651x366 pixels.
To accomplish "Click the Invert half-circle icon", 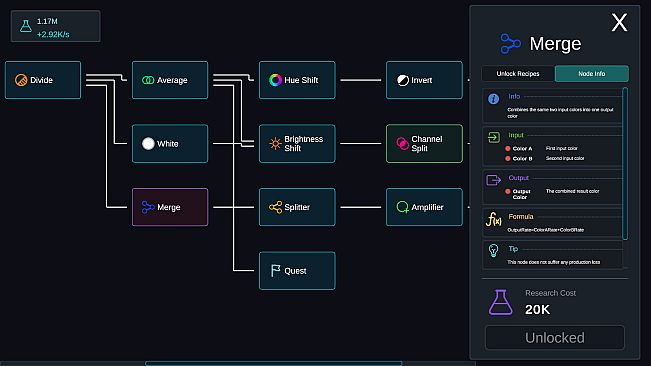I will 402,80.
